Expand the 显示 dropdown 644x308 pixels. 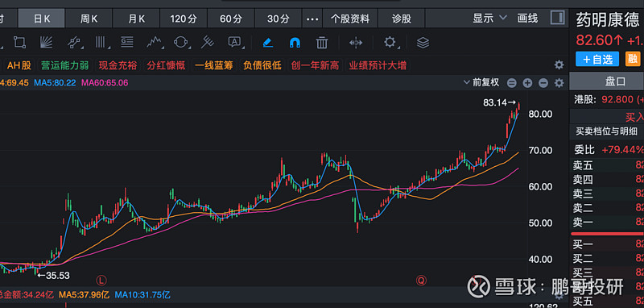coord(489,18)
